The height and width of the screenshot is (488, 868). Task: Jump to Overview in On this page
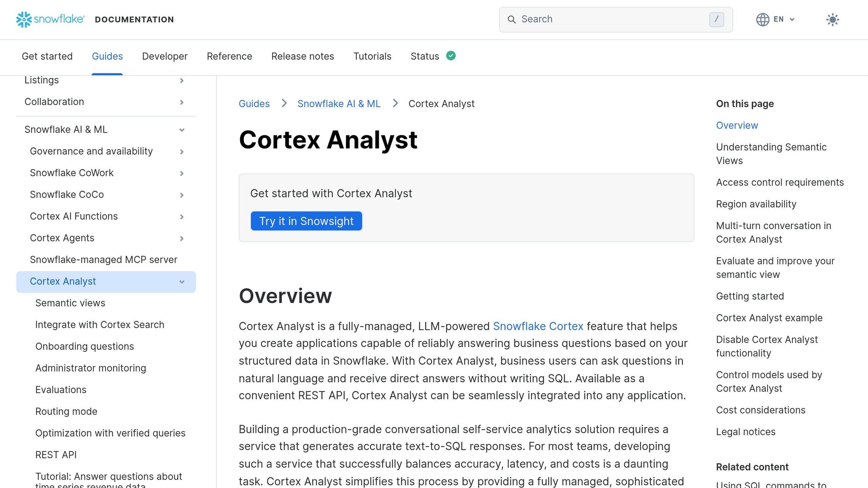tap(737, 125)
